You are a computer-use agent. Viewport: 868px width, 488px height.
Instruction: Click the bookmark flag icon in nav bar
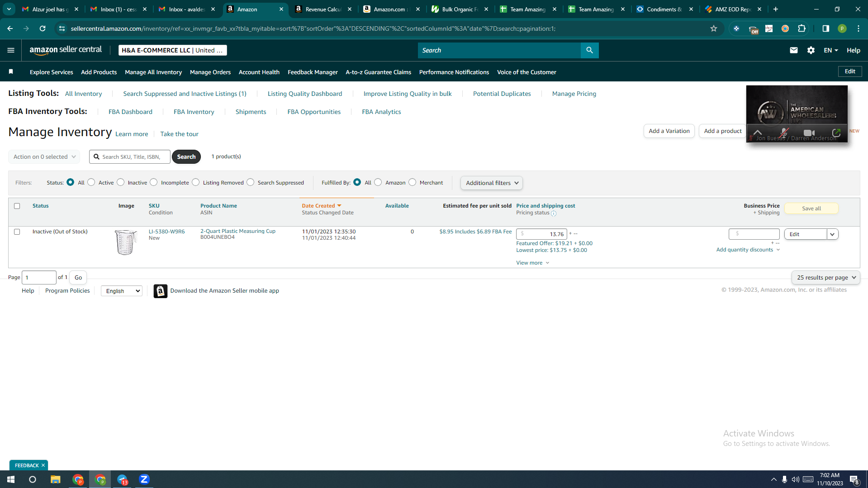(11, 72)
